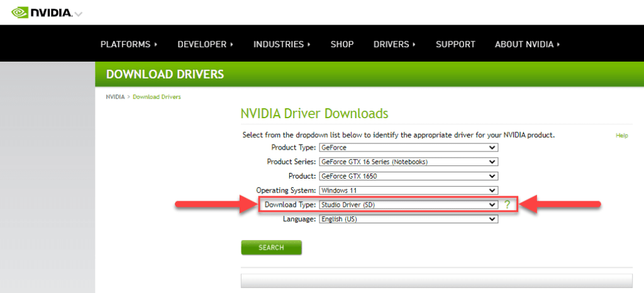644x293 pixels.
Task: Click the green SEARCH button
Action: (x=272, y=248)
